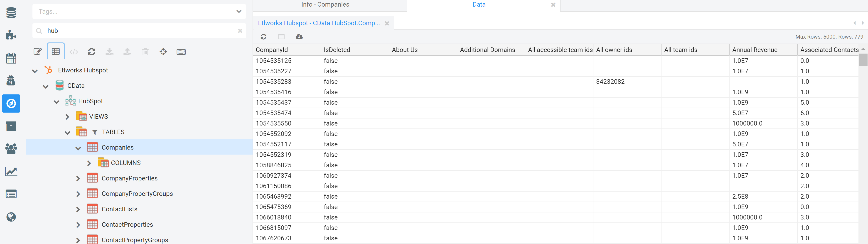
Task: Sort by the IsDeleted column header
Action: (355, 50)
